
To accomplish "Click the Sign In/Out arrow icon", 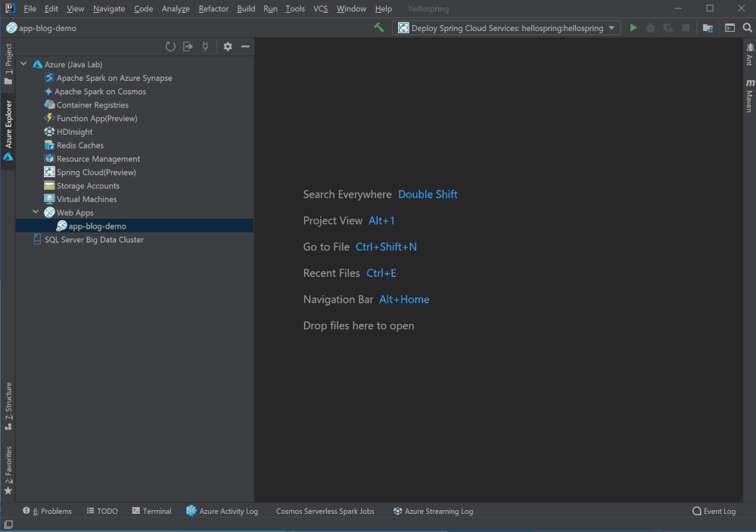I will (x=188, y=47).
